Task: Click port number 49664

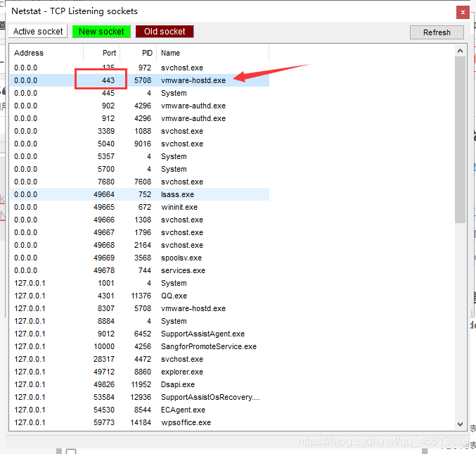Action: pyautogui.click(x=104, y=194)
